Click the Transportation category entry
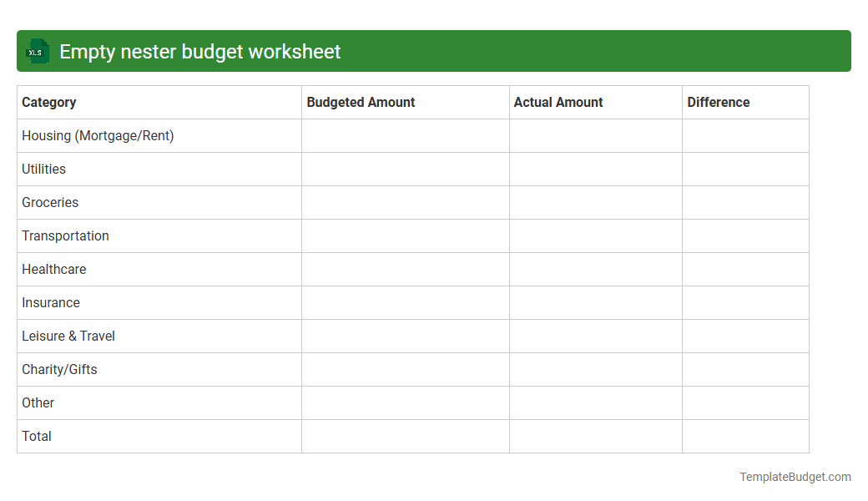Viewport: 868px width, 501px height. (x=65, y=235)
